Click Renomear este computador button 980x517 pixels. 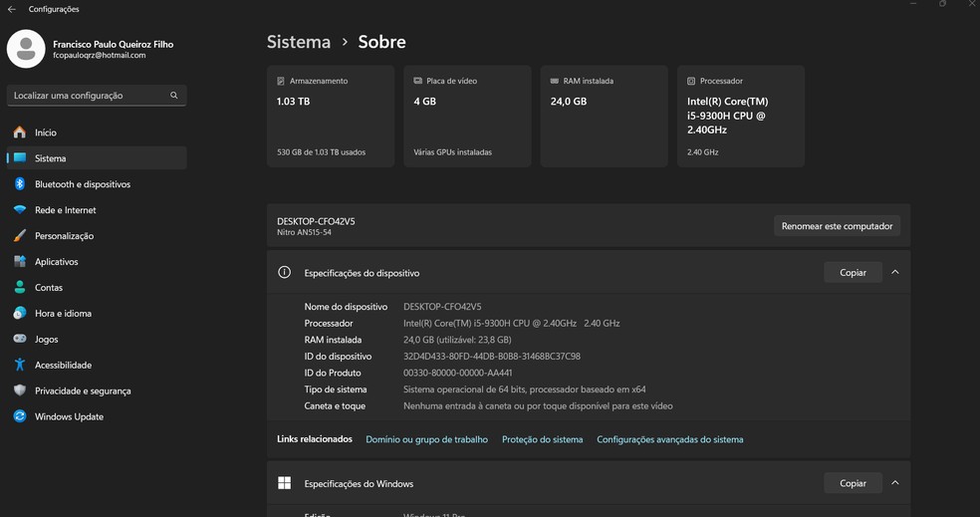click(x=837, y=226)
